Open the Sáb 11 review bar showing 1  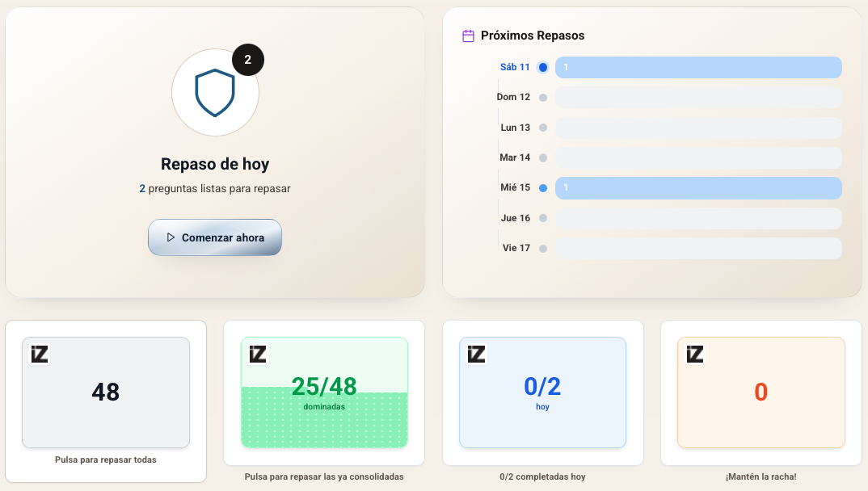pos(698,67)
